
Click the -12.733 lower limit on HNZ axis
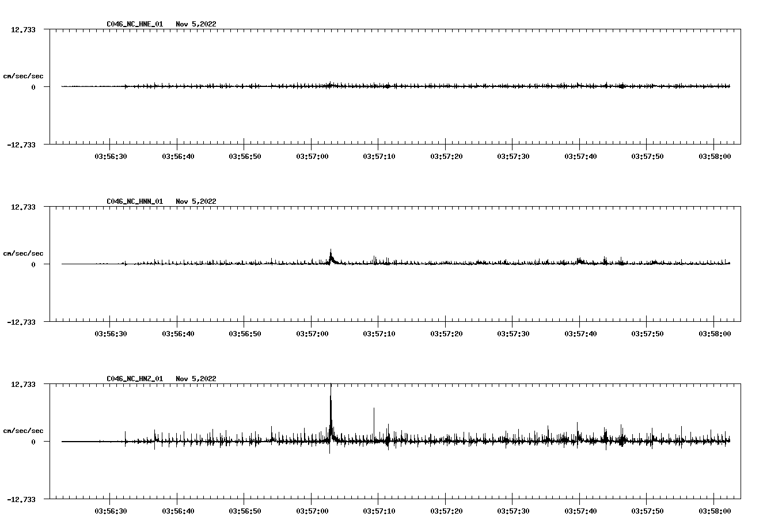click(x=21, y=500)
